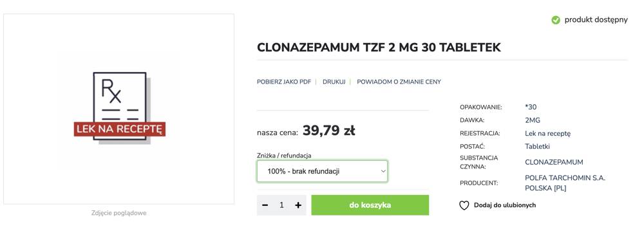Click the Tabletki form link
The height and width of the screenshot is (238, 644).
(x=537, y=147)
